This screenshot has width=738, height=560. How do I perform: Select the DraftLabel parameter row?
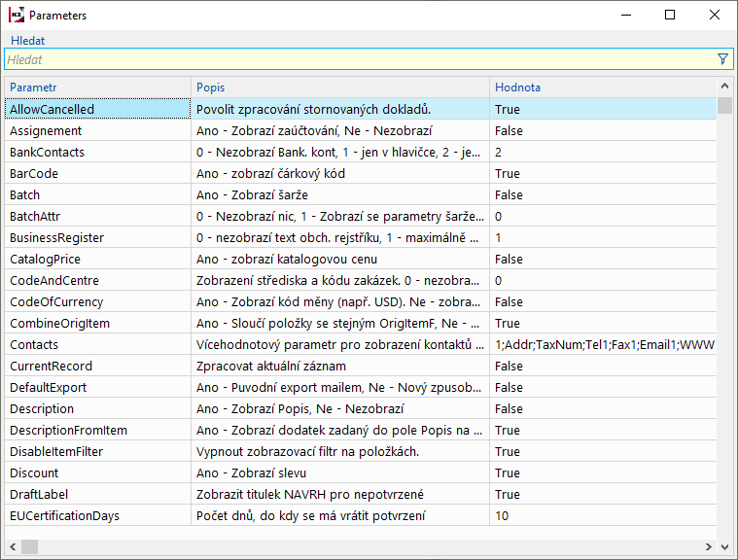(41, 495)
